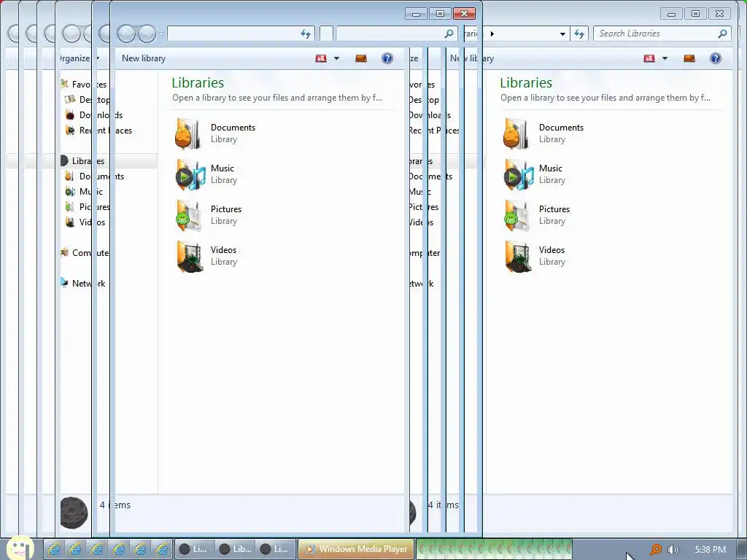Click the green toolbar strip on the taskbar
The image size is (747, 560).
point(494,549)
